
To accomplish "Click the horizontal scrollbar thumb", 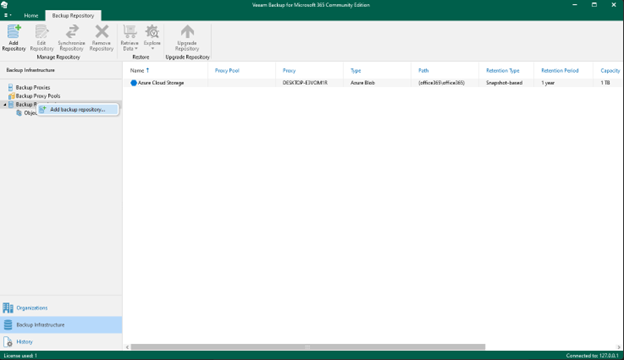I will pyautogui.click(x=308, y=347).
